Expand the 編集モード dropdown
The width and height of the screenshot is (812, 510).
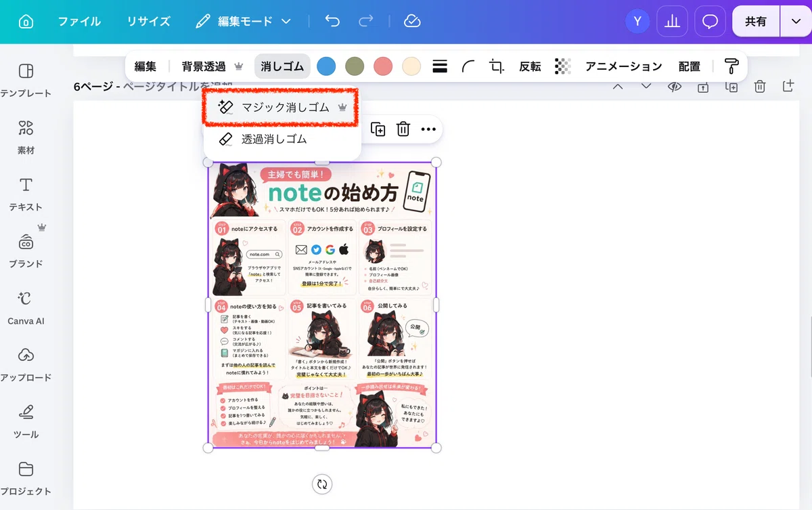tap(243, 22)
